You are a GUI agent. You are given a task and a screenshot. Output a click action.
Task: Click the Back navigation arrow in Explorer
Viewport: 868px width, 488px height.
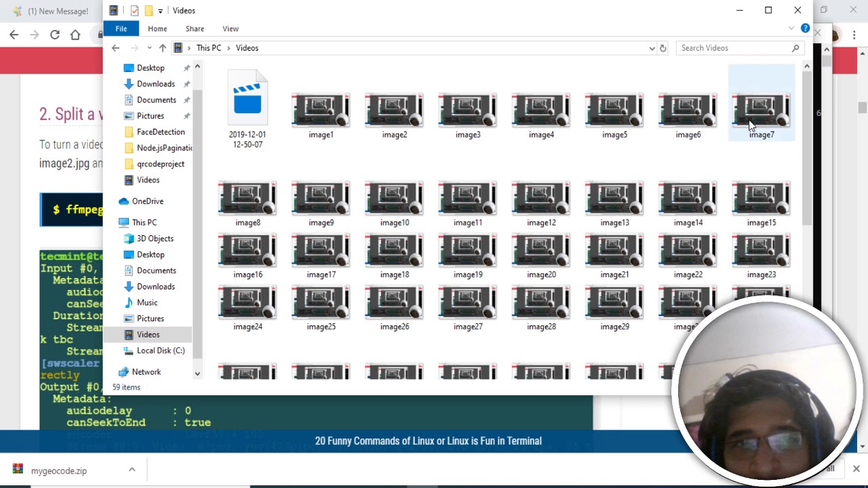[115, 48]
